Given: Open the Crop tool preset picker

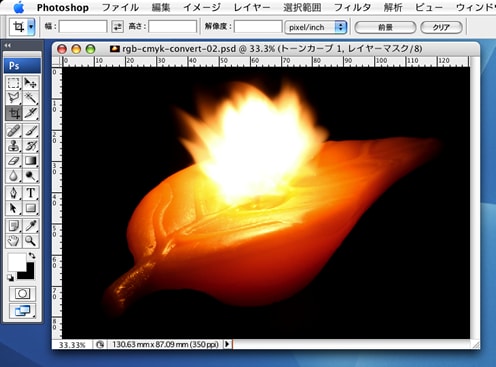Looking at the screenshot, I should click(x=31, y=27).
